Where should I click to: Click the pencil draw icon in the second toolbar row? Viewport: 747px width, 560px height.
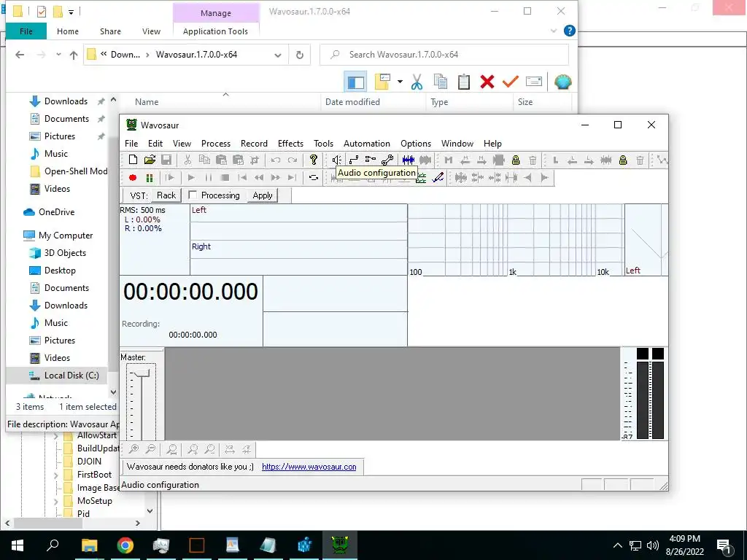point(438,178)
